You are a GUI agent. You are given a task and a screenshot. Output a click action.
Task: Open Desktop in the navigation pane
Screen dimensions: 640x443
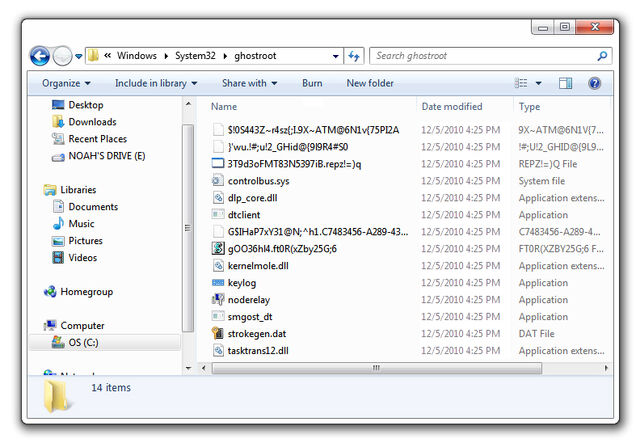click(x=78, y=105)
